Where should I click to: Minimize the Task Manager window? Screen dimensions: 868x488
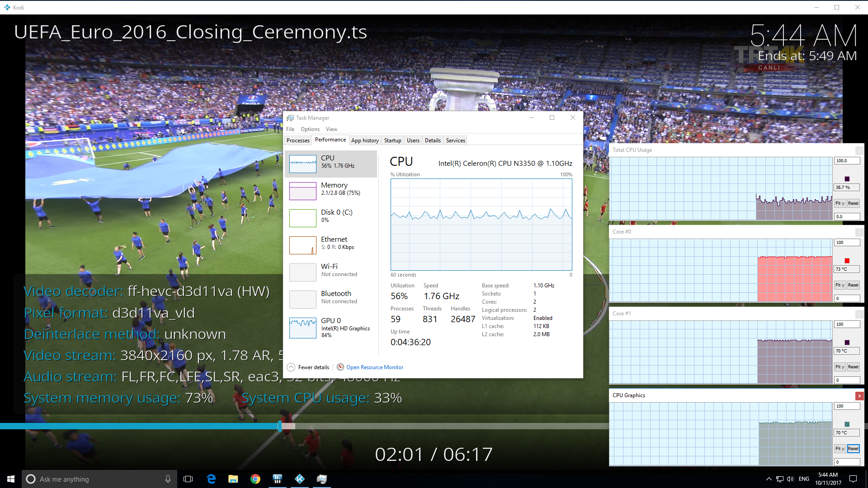point(532,118)
